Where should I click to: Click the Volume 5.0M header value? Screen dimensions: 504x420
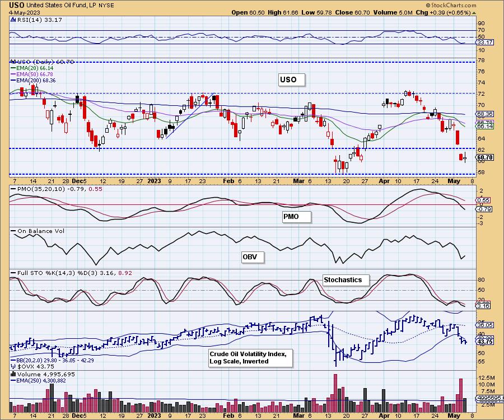tap(393, 12)
